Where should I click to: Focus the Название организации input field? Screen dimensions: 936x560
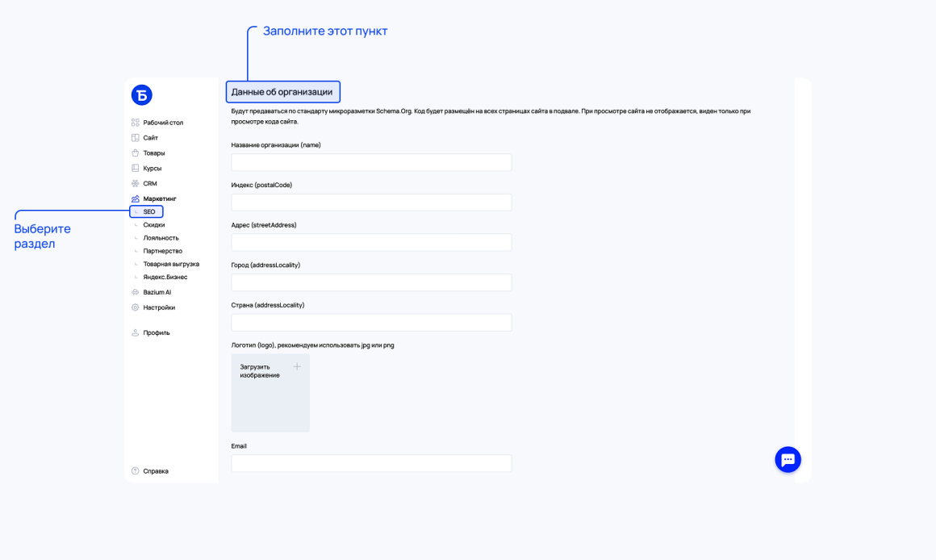(371, 162)
